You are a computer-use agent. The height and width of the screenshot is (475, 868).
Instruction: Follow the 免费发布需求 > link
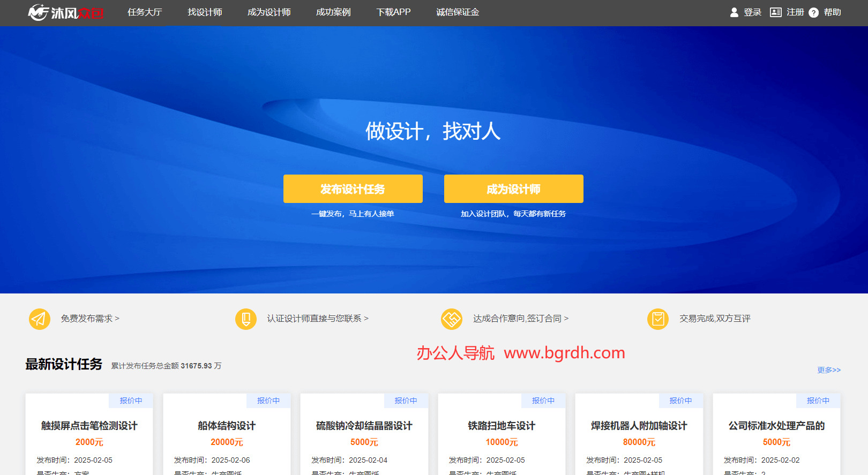(90, 319)
